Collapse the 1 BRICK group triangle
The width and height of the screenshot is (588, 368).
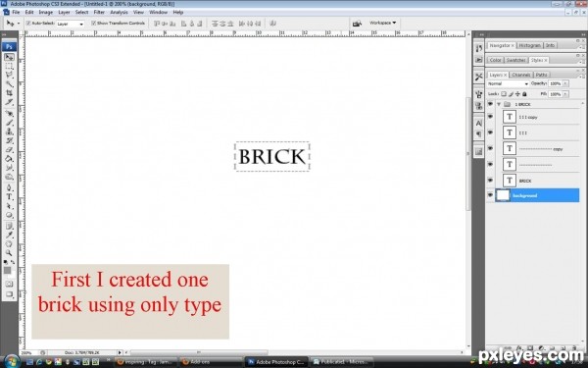tap(499, 104)
